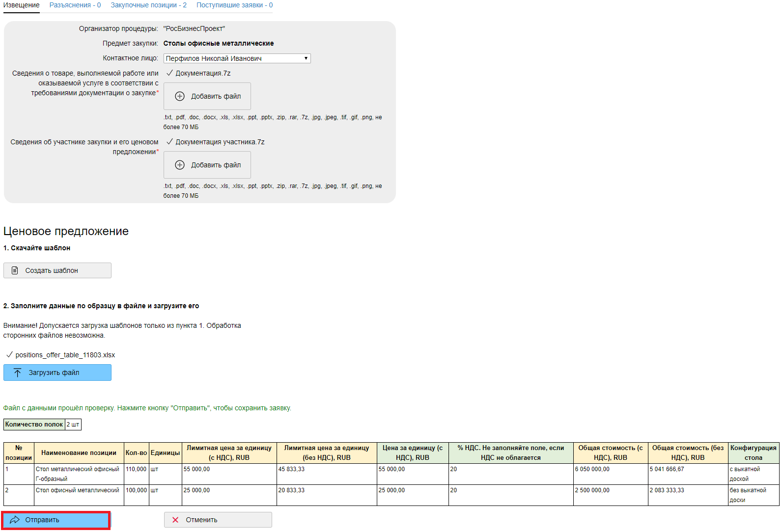The width and height of the screenshot is (784, 532).
Task: Click the Количество полок cell
Action: pyautogui.click(x=34, y=425)
